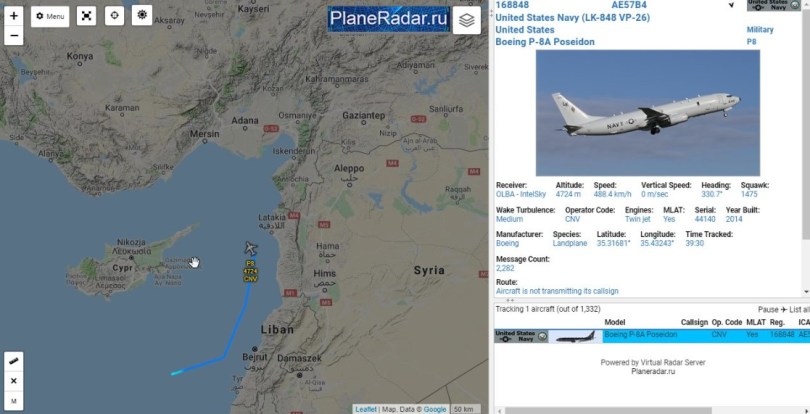Open the P-8A Poseidon aircraft photo

[x=647, y=113]
